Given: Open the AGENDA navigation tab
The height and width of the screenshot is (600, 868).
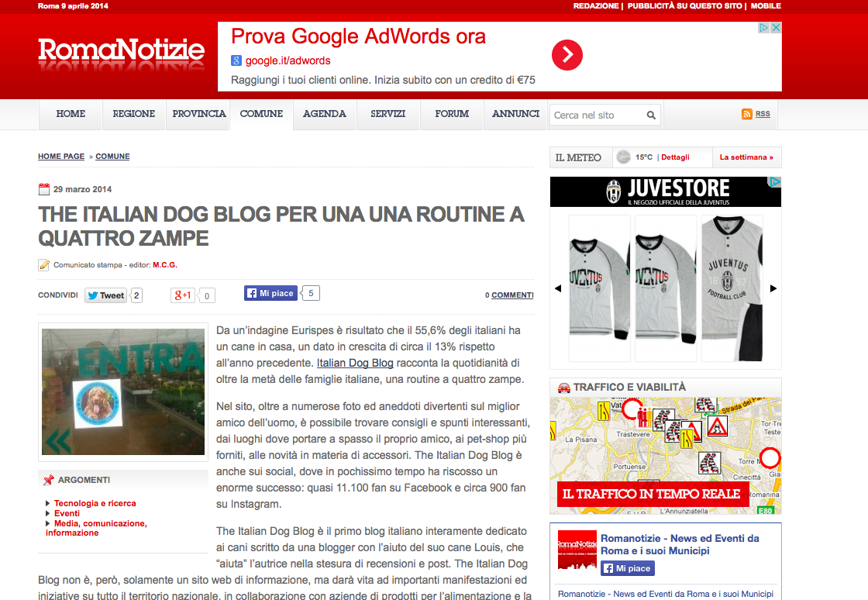Looking at the screenshot, I should point(325,114).
